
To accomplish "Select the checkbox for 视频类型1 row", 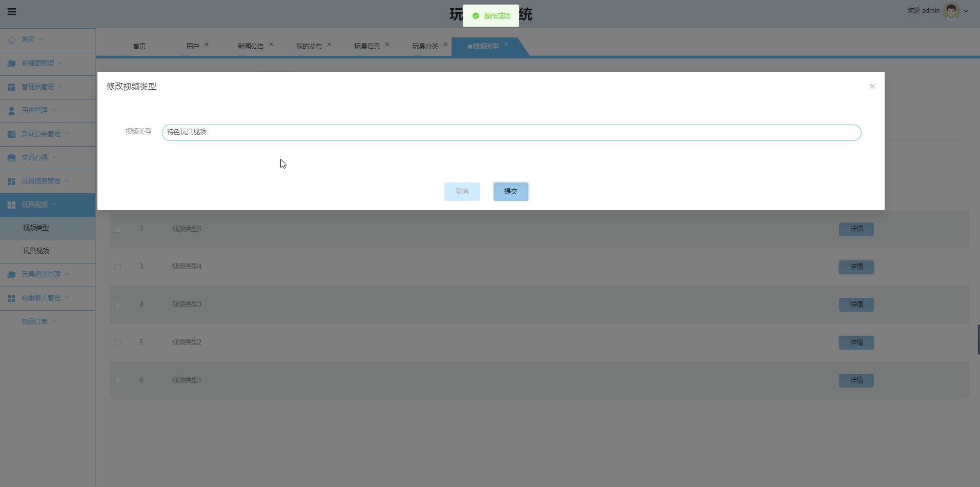I will pyautogui.click(x=117, y=380).
